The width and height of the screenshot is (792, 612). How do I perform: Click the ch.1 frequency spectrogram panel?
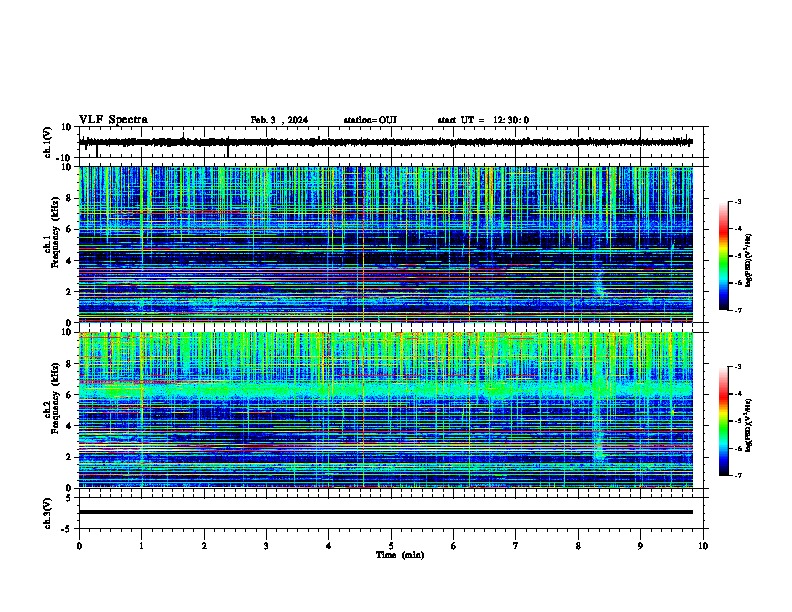pyautogui.click(x=386, y=244)
